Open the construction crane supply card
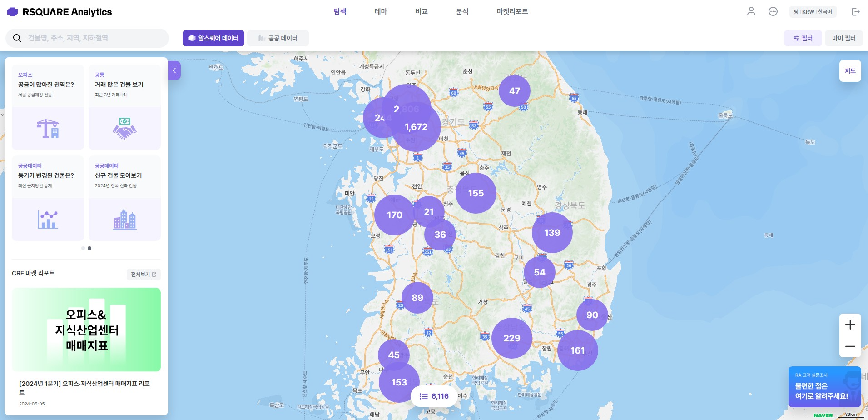 click(x=48, y=107)
